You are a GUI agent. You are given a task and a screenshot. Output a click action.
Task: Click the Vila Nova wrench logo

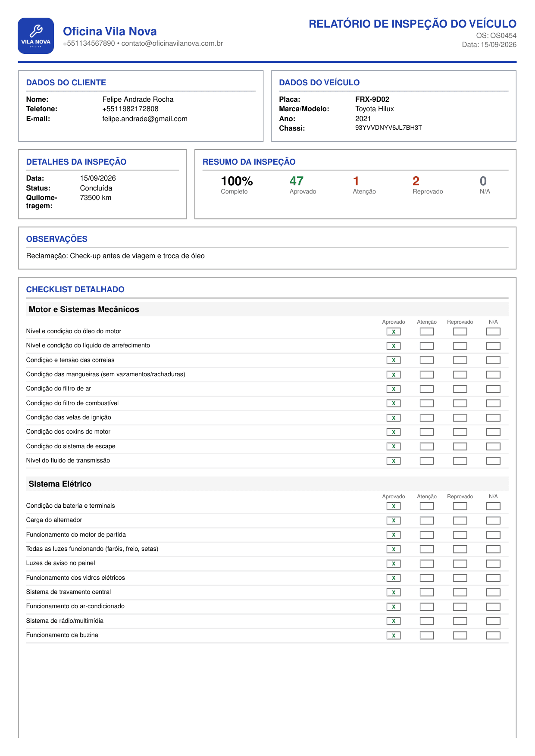click(x=36, y=36)
